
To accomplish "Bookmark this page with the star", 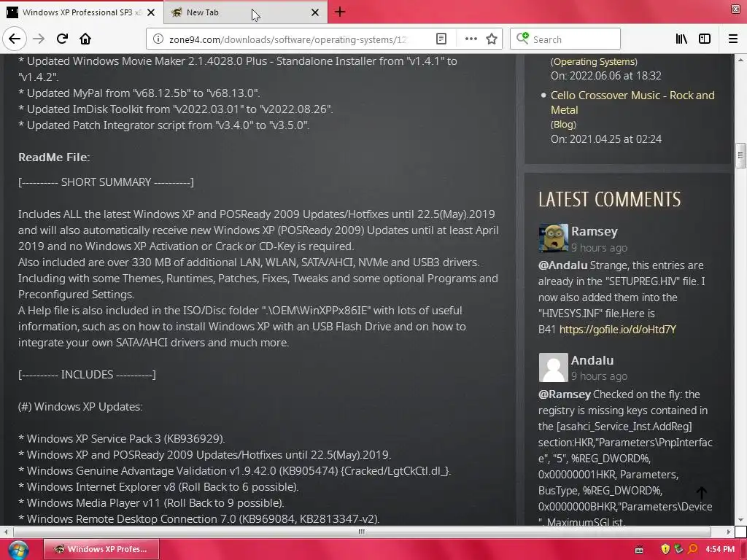I will click(x=492, y=39).
